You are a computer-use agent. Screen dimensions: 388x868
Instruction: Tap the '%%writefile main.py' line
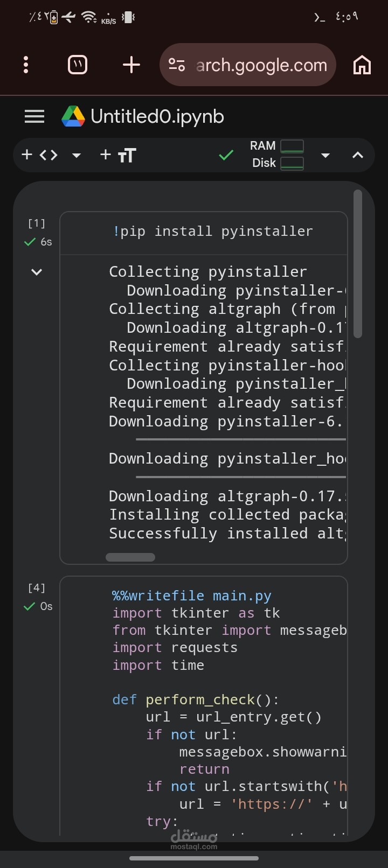coord(192,596)
